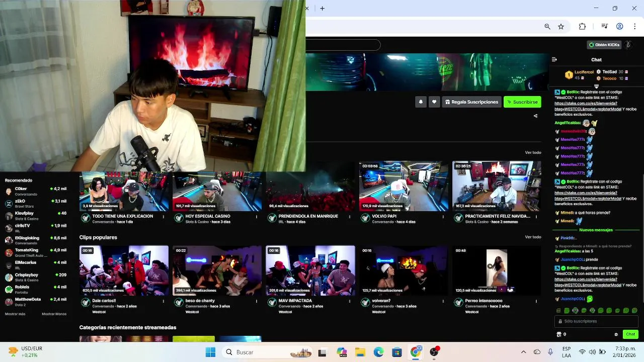Click username Angel11caldas in chat
This screenshot has height=362, width=644.
click(568, 123)
